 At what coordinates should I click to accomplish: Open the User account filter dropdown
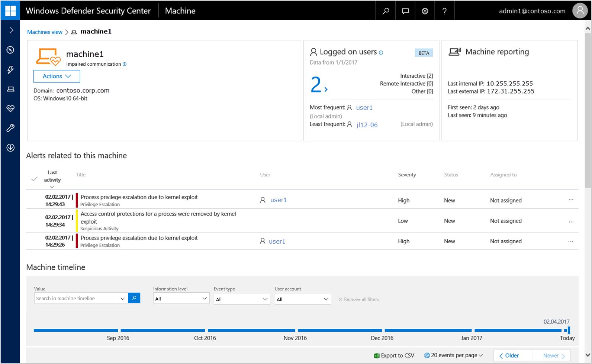click(302, 299)
